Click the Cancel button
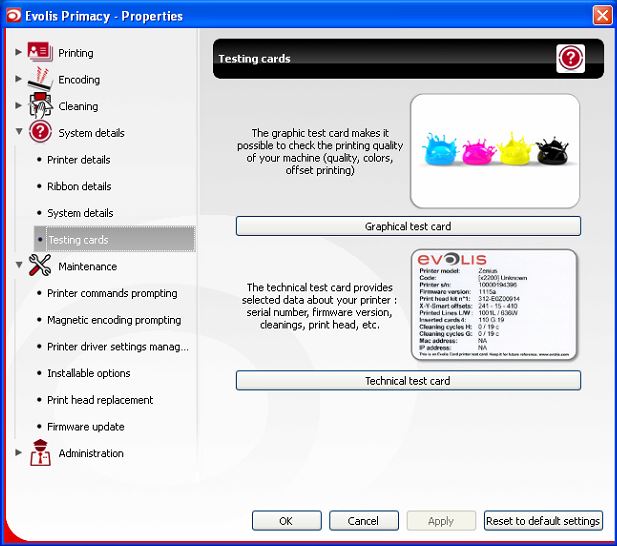 point(364,521)
